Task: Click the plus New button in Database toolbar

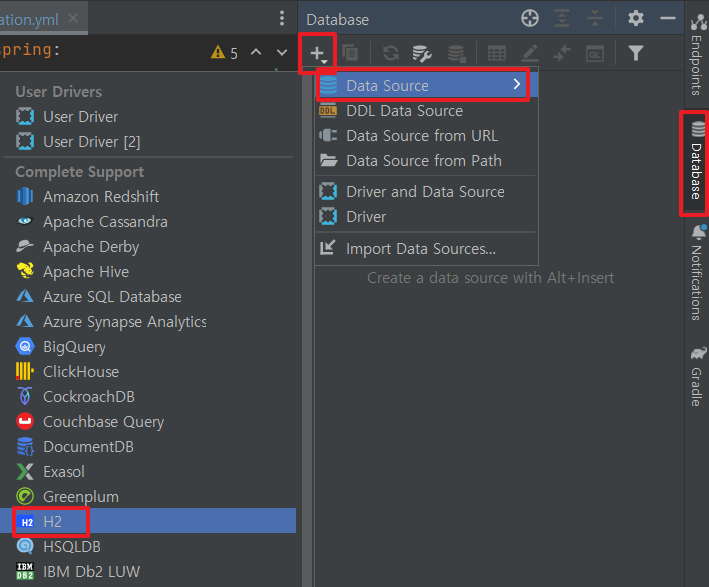Action: (318, 53)
